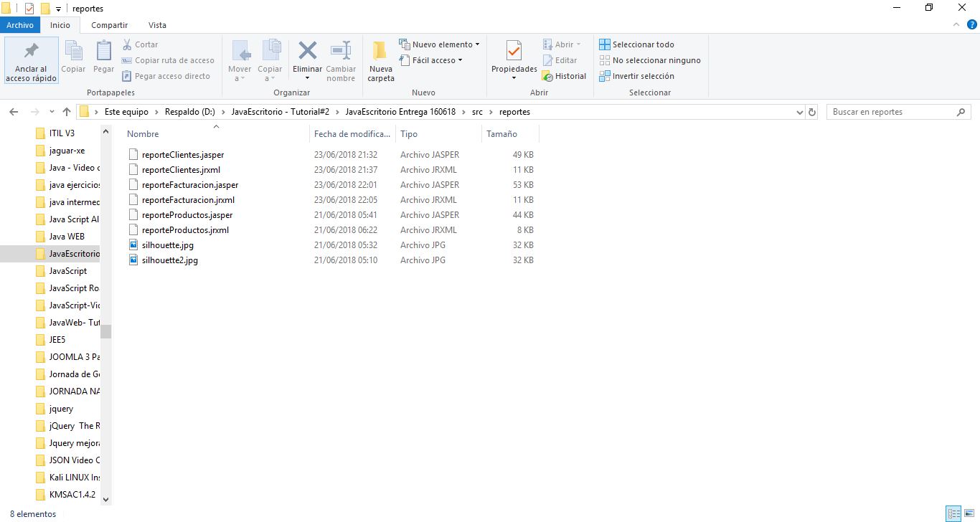The image size is (980, 522).
Task: Open the Copiar a command
Action: (x=270, y=60)
